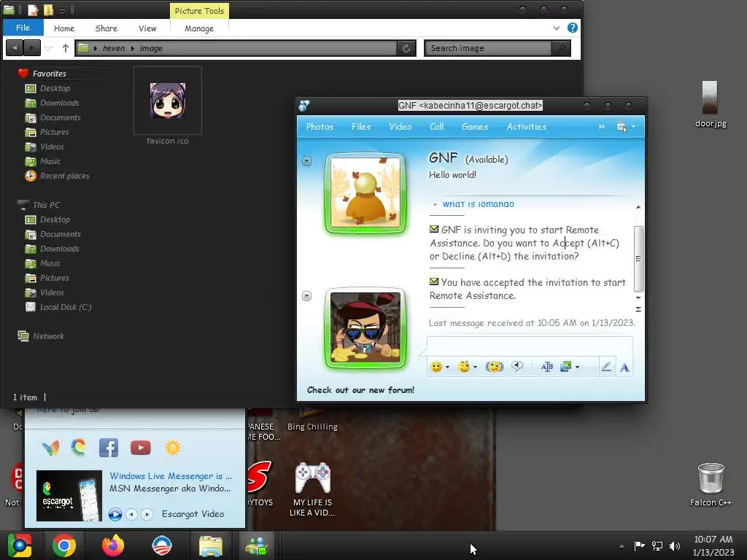
Task: Launch Chrome from taskbar
Action: coord(64,545)
